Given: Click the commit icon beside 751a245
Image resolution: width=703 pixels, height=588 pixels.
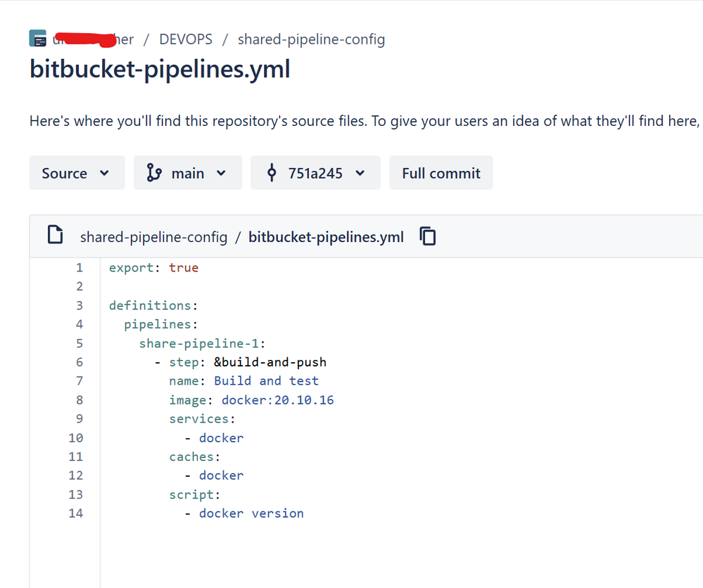Looking at the screenshot, I should coord(271,172).
